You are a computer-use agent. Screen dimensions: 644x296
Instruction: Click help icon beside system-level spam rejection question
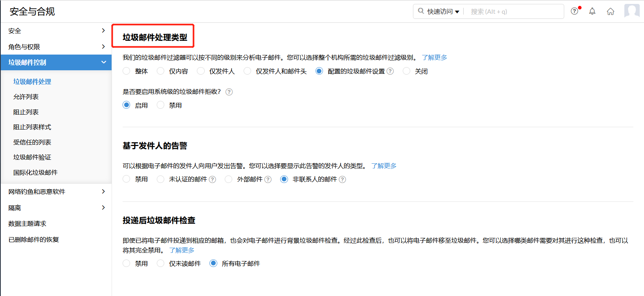tap(229, 92)
